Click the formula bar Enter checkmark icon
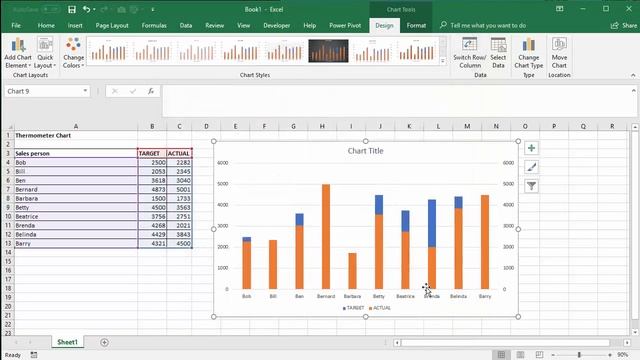The height and width of the screenshot is (360, 640). click(x=133, y=91)
